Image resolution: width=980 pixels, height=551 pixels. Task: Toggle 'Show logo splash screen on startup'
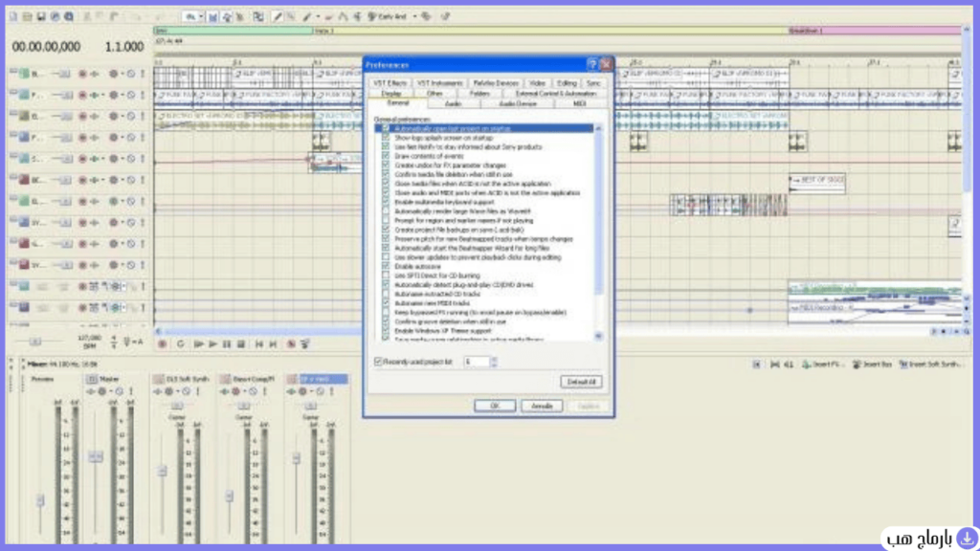tap(386, 138)
